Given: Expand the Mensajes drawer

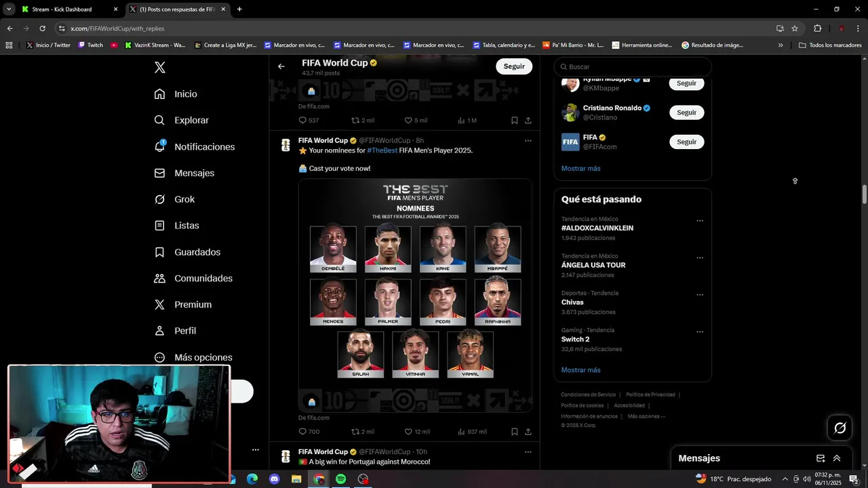Looking at the screenshot, I should click(x=837, y=458).
